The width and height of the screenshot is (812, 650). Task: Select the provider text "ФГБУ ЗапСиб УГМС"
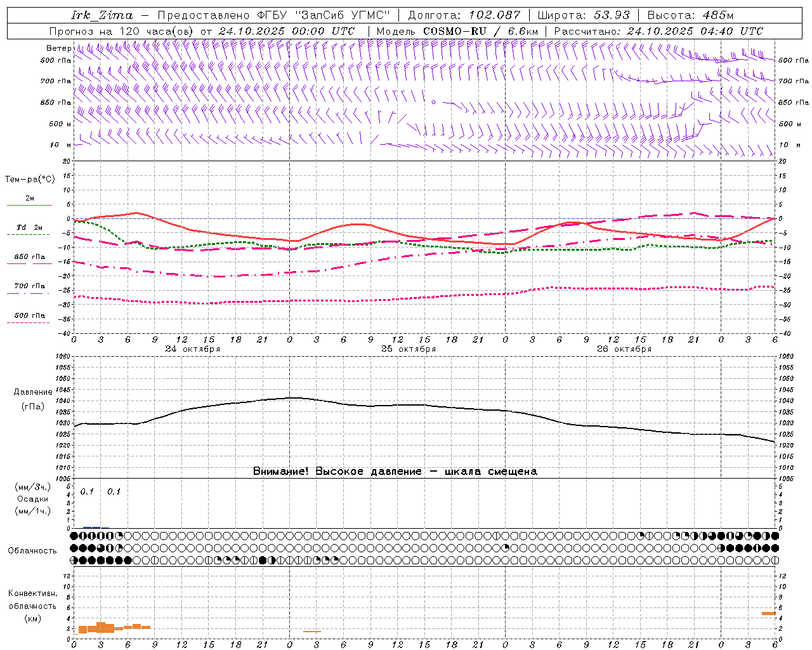(324, 15)
